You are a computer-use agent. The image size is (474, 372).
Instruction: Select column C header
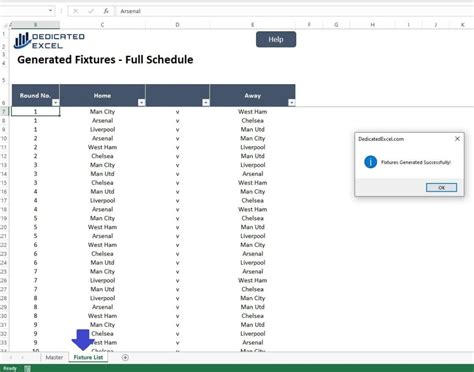click(102, 25)
